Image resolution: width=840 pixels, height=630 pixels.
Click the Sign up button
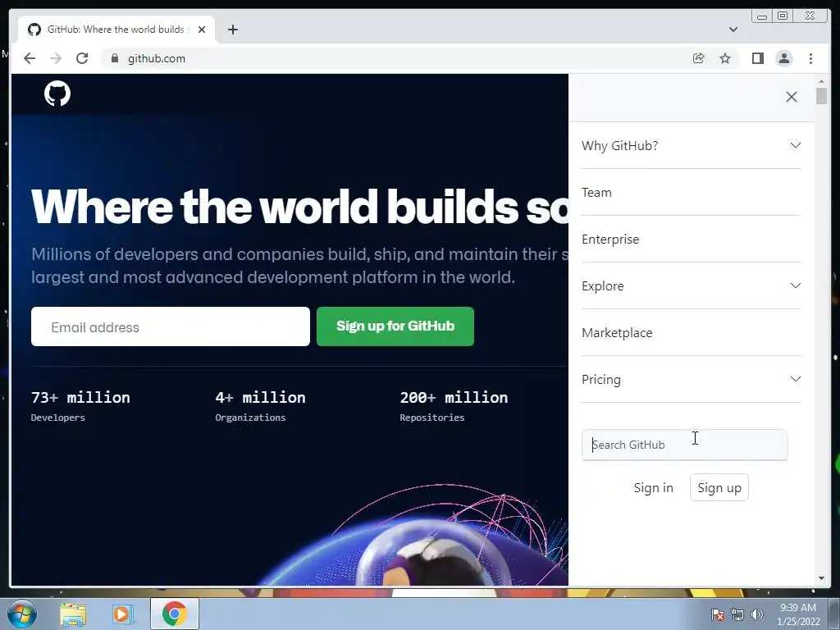point(719,487)
